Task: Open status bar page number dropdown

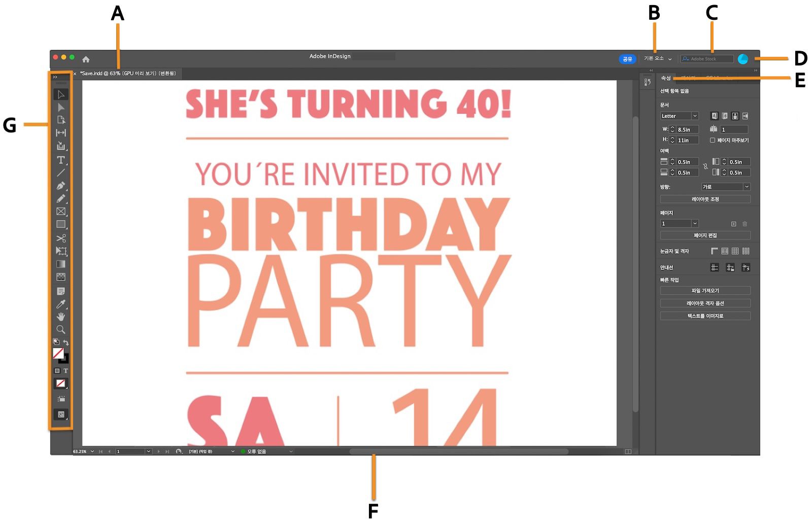Action: pyautogui.click(x=148, y=451)
